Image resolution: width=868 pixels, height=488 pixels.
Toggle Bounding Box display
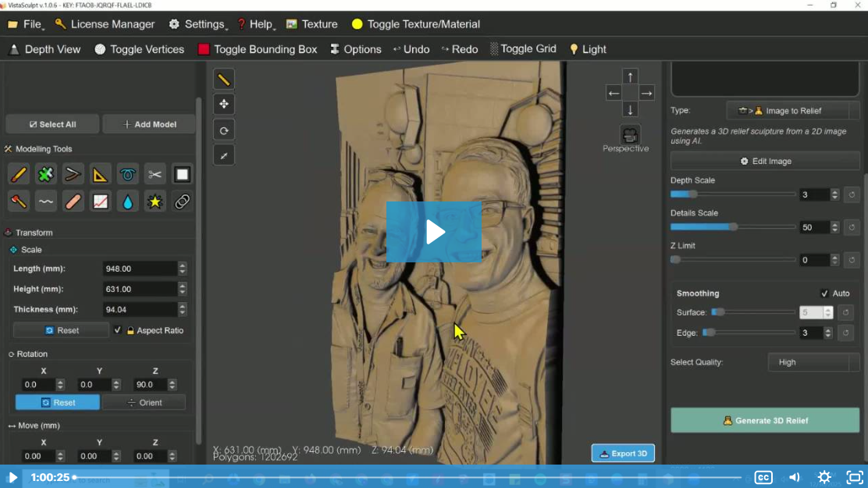258,49
